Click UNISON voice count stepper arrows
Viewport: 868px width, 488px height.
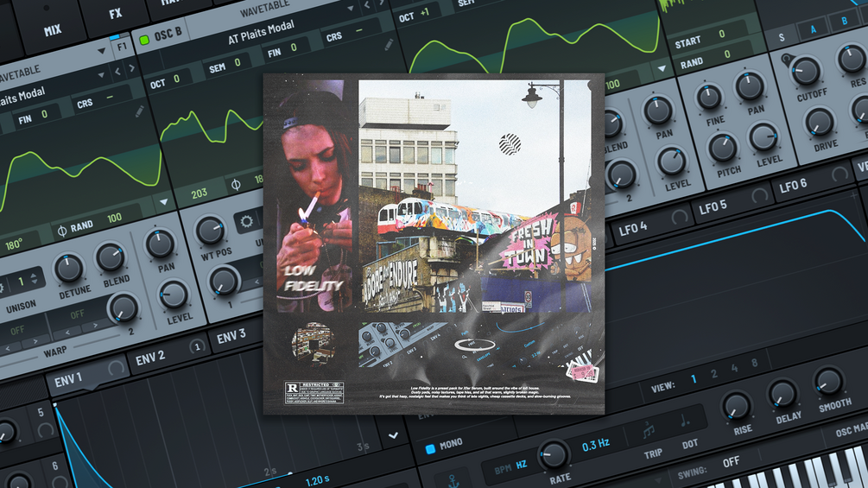tap(35, 278)
